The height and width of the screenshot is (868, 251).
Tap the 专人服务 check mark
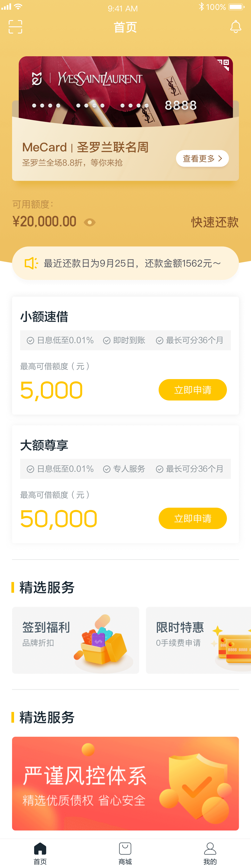[107, 469]
